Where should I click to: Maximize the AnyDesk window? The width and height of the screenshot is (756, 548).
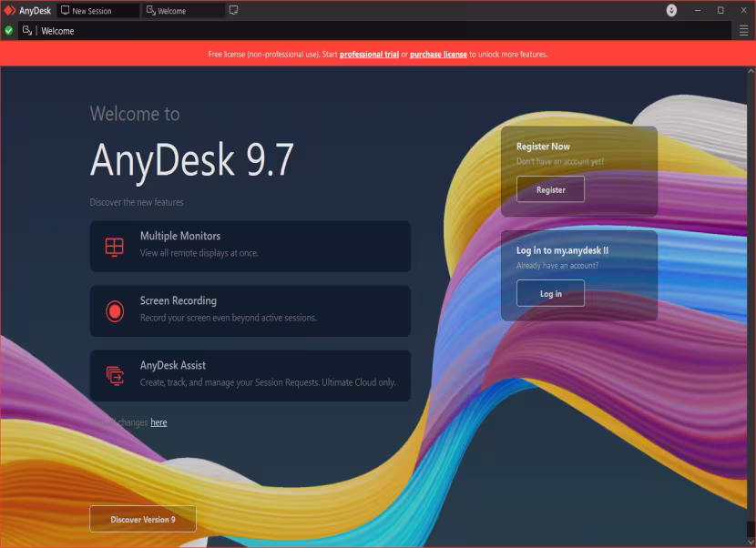click(x=720, y=10)
